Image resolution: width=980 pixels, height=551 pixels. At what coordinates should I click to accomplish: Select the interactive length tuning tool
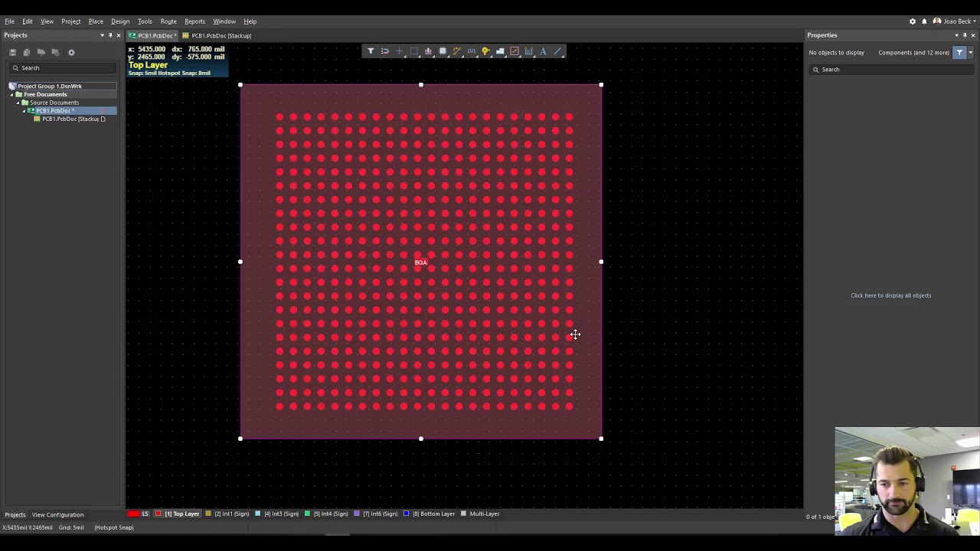coord(472,51)
